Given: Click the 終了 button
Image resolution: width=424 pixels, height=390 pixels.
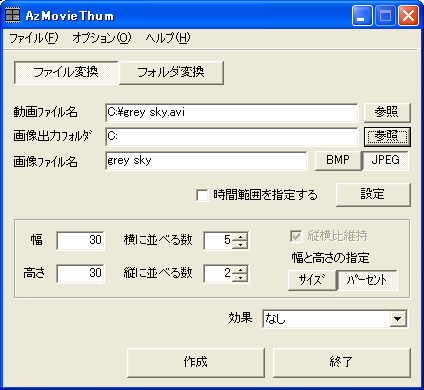Looking at the screenshot, I should pyautogui.click(x=342, y=363).
